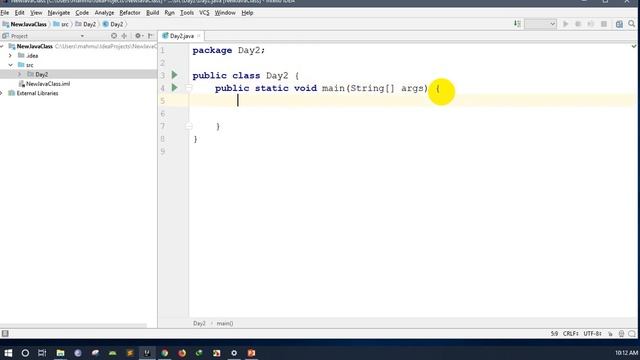Click the toolbar Run button
640x360 pixels.
tap(565, 24)
